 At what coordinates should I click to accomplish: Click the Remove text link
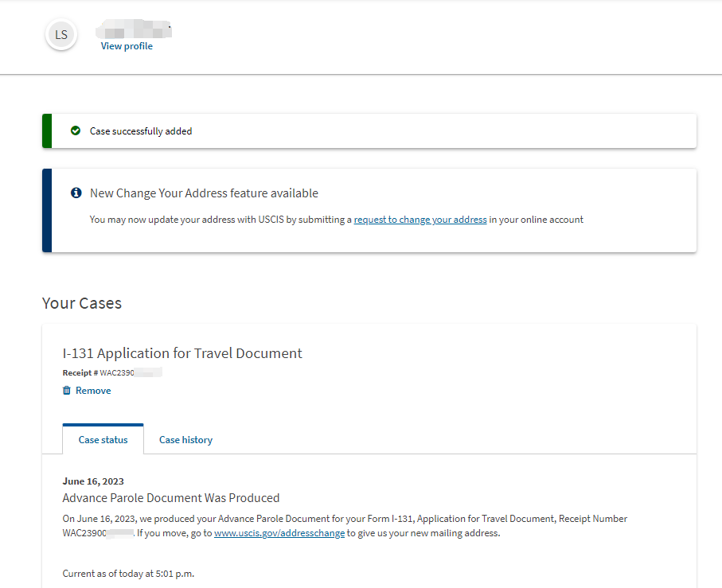[93, 391]
